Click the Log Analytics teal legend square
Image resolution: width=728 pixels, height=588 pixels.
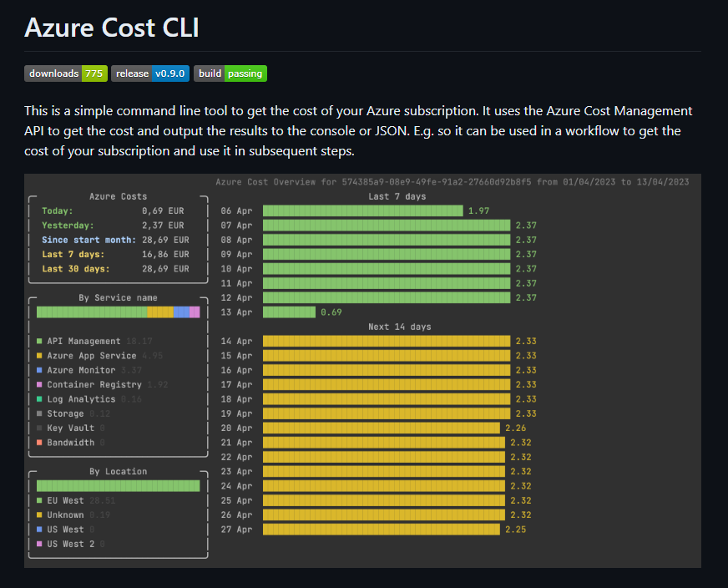point(39,399)
